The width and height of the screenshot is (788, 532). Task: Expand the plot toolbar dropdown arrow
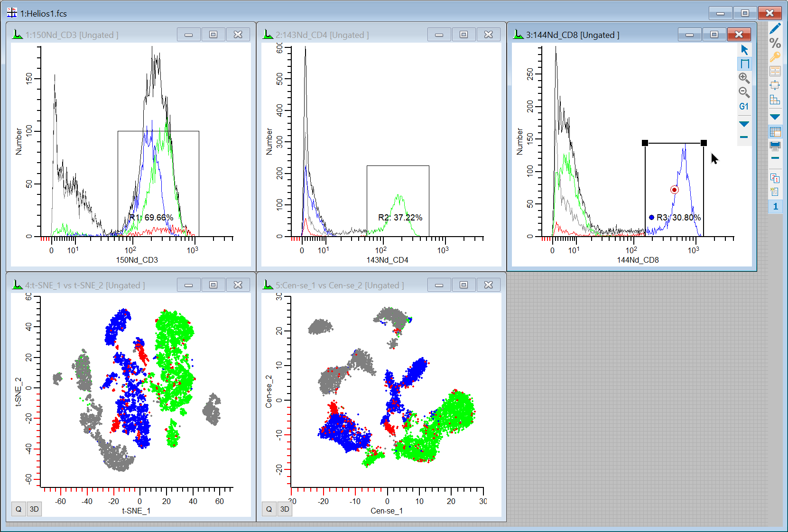click(x=744, y=124)
